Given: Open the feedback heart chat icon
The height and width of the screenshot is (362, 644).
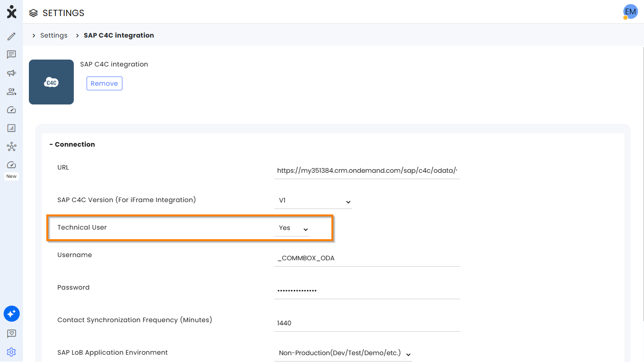Looking at the screenshot, I should tap(11, 334).
